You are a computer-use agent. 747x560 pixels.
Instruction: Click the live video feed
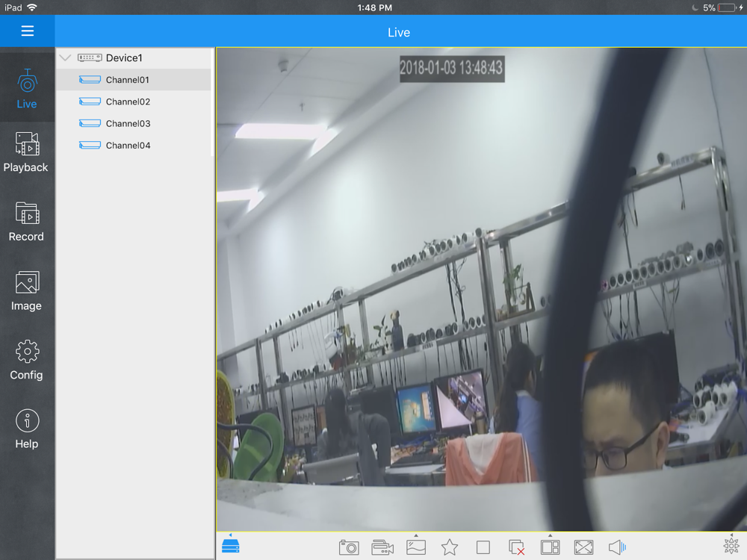click(x=482, y=289)
